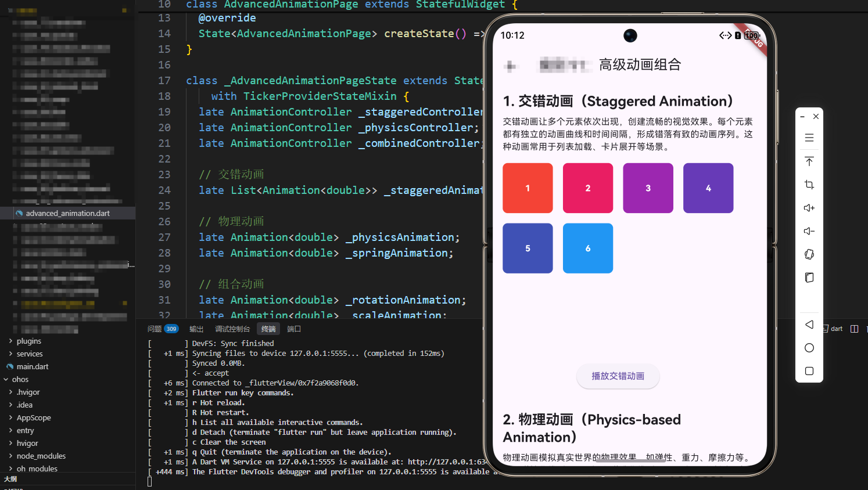Tap the battery indicator in phone status bar
This screenshot has width=868, height=490.
coord(752,35)
